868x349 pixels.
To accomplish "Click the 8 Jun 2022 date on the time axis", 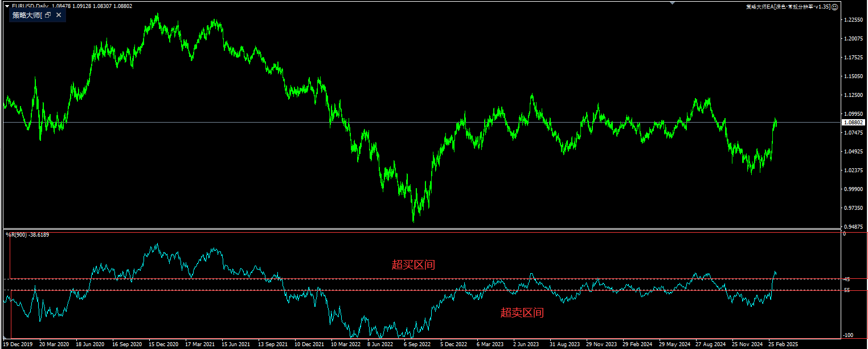I will click(x=380, y=344).
